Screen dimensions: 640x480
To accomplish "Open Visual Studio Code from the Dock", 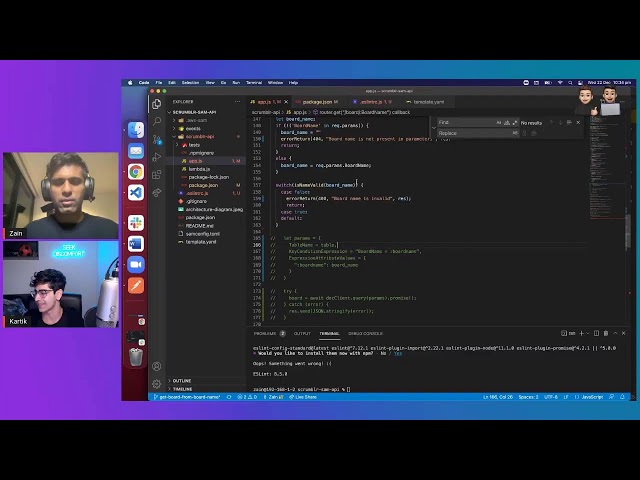I will (x=136, y=192).
